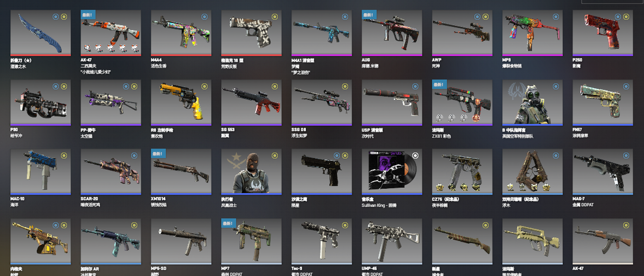Click the 最新! badge on the AK-47

coord(88,15)
